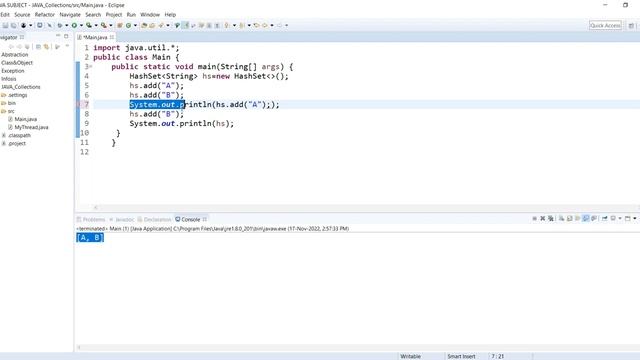Image resolution: width=640 pixels, height=360 pixels.
Task: Select the Abstraction project in Navigator
Action: [15, 55]
